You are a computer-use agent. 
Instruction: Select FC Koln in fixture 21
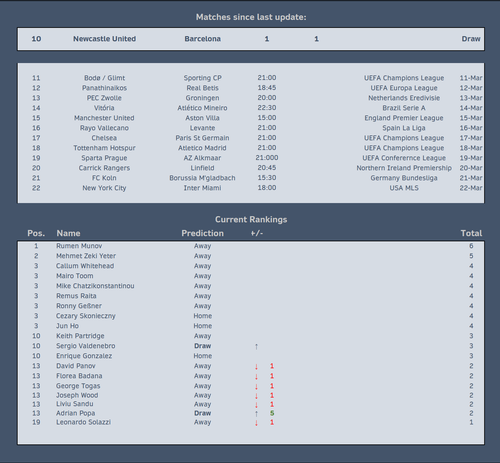(x=104, y=178)
